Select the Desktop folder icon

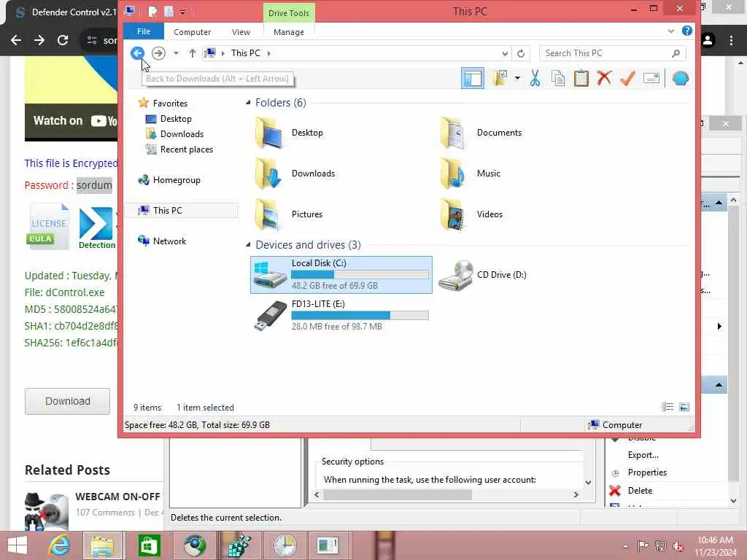pos(268,133)
